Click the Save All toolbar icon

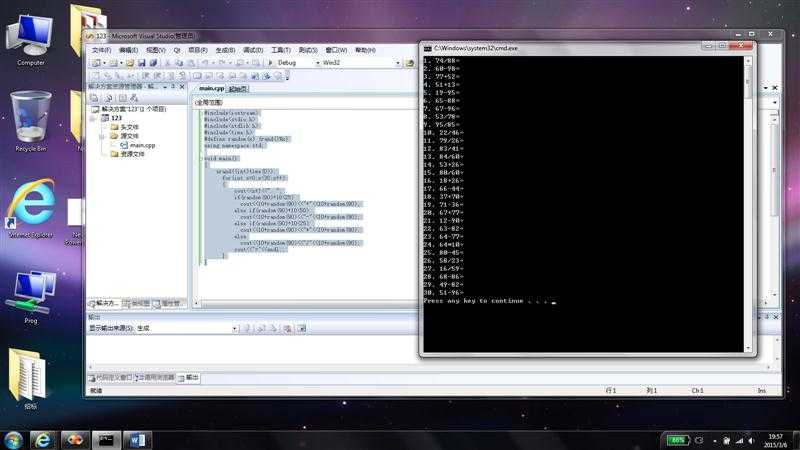153,63
